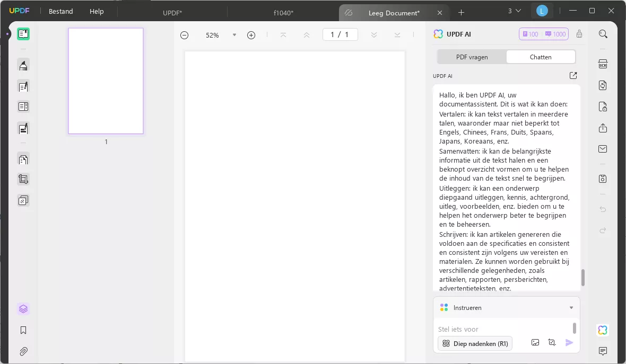
Task: Open the Layers panel icon
Action: 23,309
